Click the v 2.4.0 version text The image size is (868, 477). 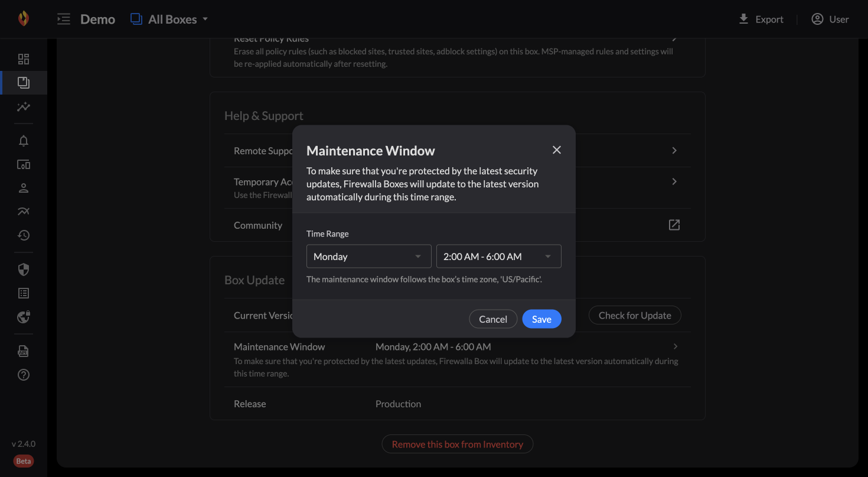tap(24, 443)
